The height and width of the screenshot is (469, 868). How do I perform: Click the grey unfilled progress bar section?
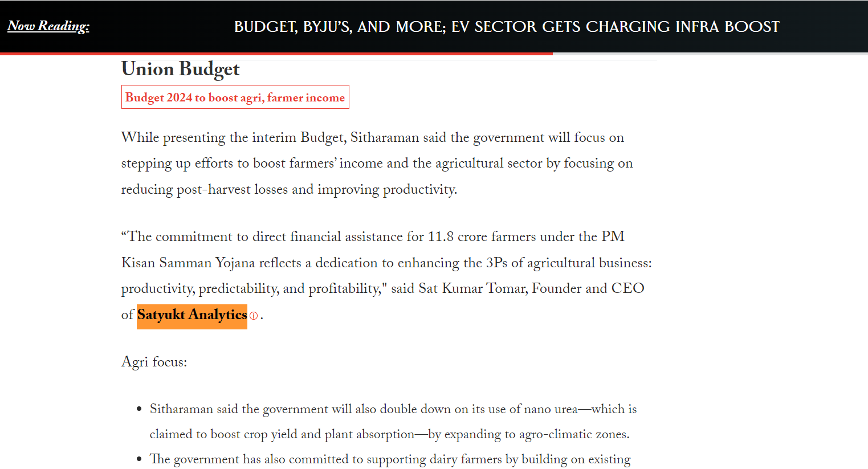710,54
